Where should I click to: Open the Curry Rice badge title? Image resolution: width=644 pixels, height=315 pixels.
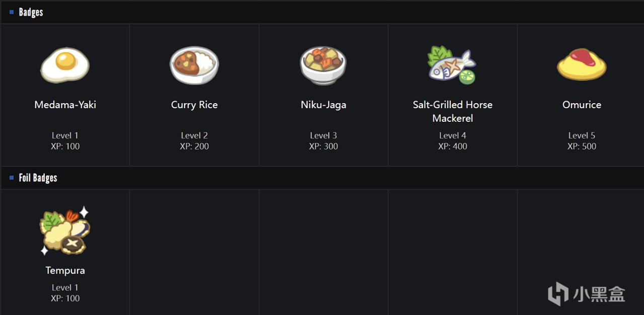point(194,105)
